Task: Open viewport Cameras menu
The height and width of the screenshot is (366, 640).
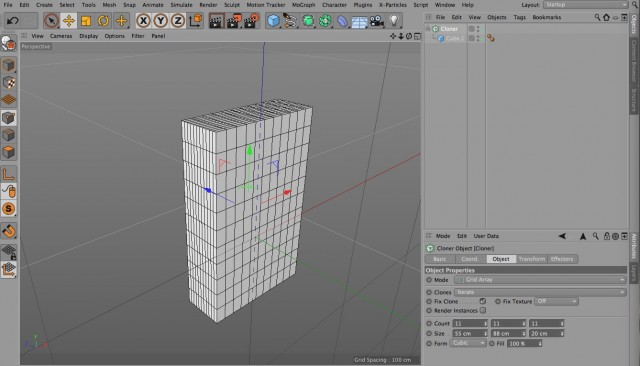Action: [x=61, y=36]
